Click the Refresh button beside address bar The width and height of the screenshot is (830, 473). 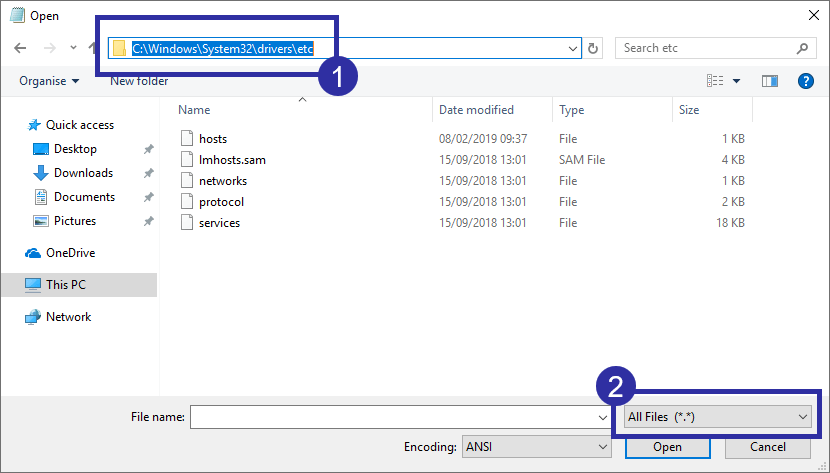pyautogui.click(x=594, y=48)
